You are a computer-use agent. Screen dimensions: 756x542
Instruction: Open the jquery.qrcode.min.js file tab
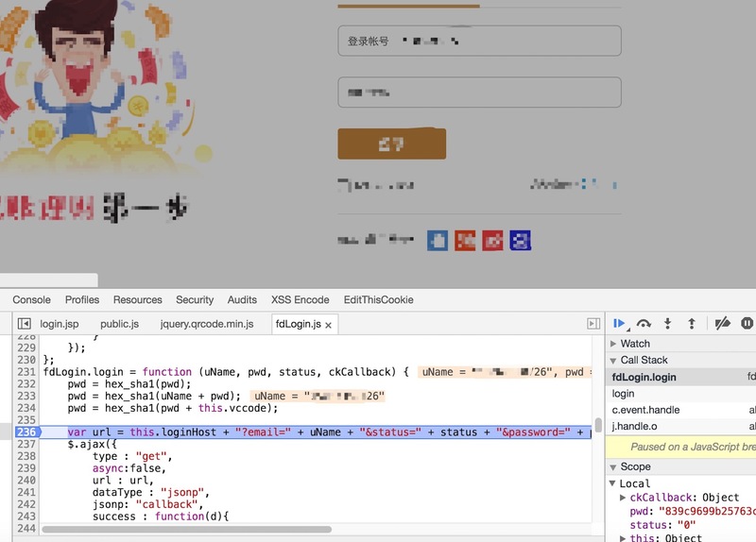[206, 324]
